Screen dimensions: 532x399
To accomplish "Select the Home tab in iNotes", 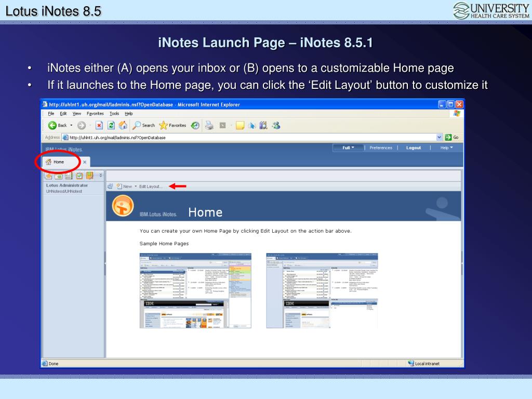I will tap(59, 162).
